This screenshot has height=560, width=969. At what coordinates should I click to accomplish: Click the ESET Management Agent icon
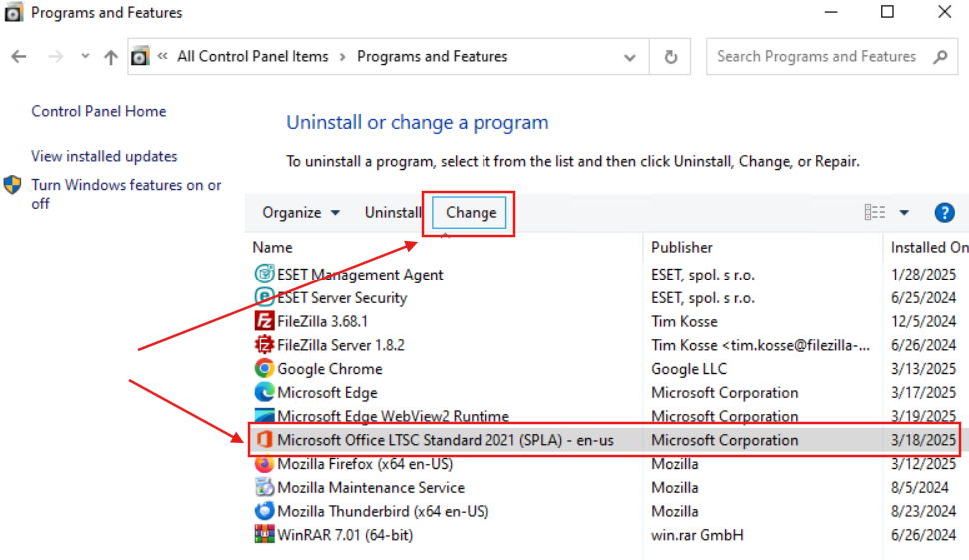coord(264,273)
